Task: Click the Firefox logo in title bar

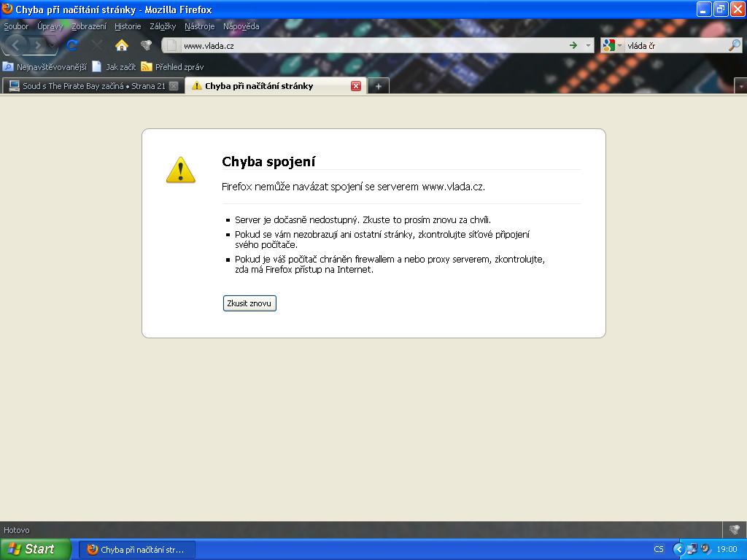Action: click(x=7, y=9)
